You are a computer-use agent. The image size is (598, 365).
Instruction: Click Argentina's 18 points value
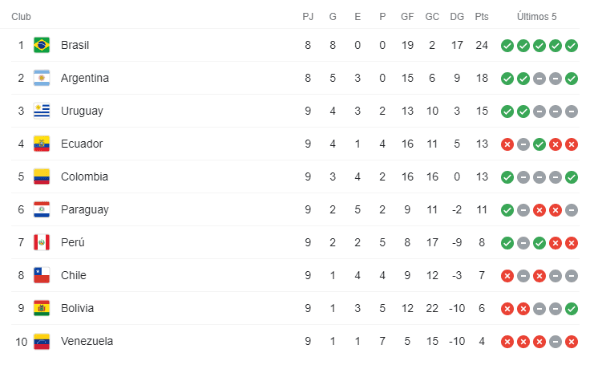pos(482,78)
